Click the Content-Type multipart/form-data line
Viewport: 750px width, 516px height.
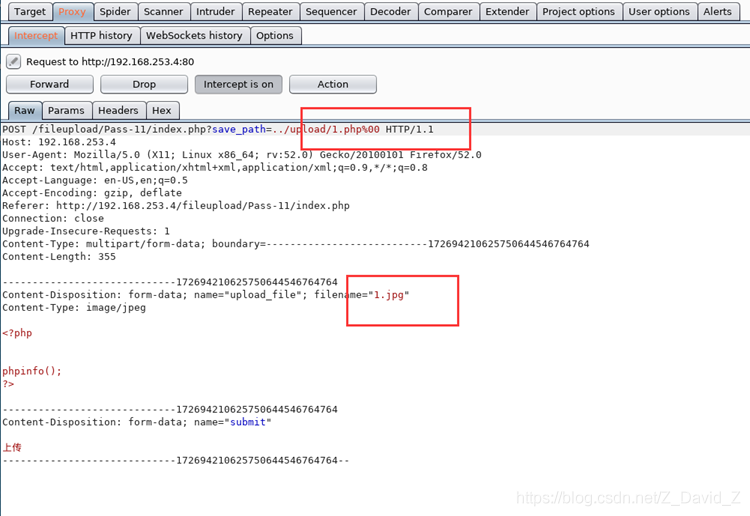[296, 244]
